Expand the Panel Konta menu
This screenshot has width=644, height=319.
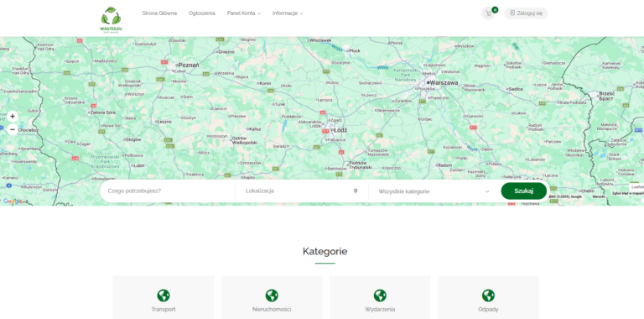tap(243, 13)
